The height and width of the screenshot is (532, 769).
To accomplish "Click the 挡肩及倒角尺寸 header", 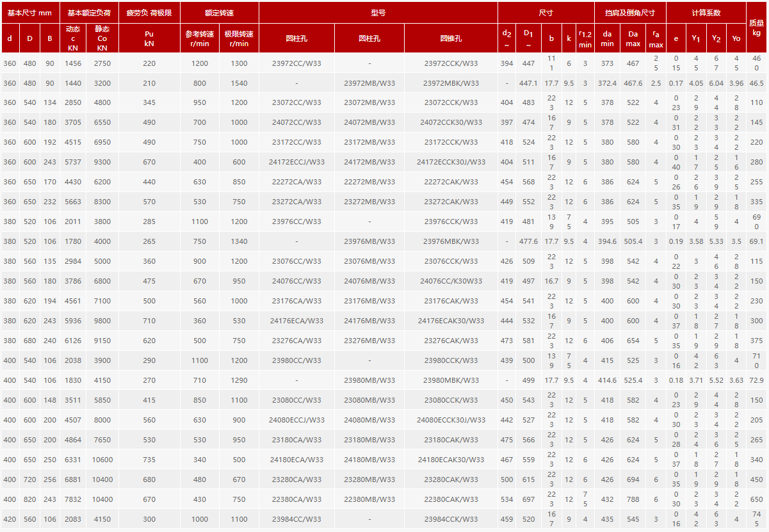I will point(629,12).
